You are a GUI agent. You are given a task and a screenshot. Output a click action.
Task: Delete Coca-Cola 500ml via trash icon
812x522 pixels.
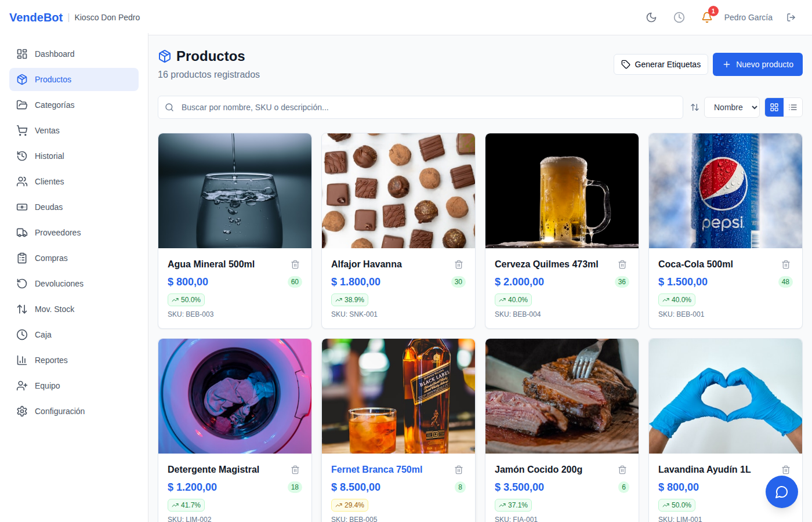786,264
